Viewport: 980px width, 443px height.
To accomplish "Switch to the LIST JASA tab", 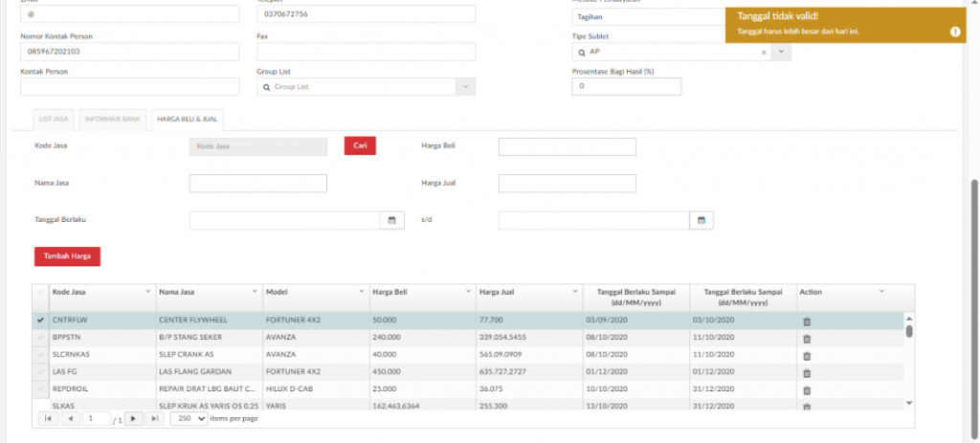I will (x=54, y=120).
